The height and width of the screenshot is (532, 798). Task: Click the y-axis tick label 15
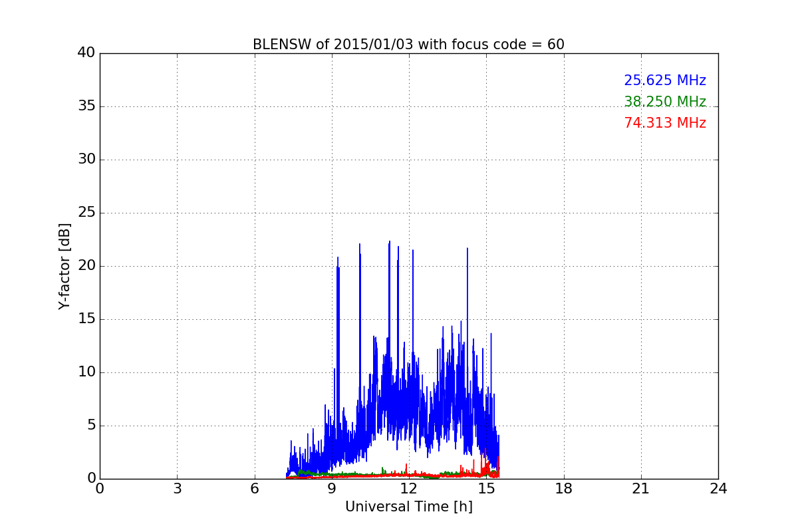(86, 319)
